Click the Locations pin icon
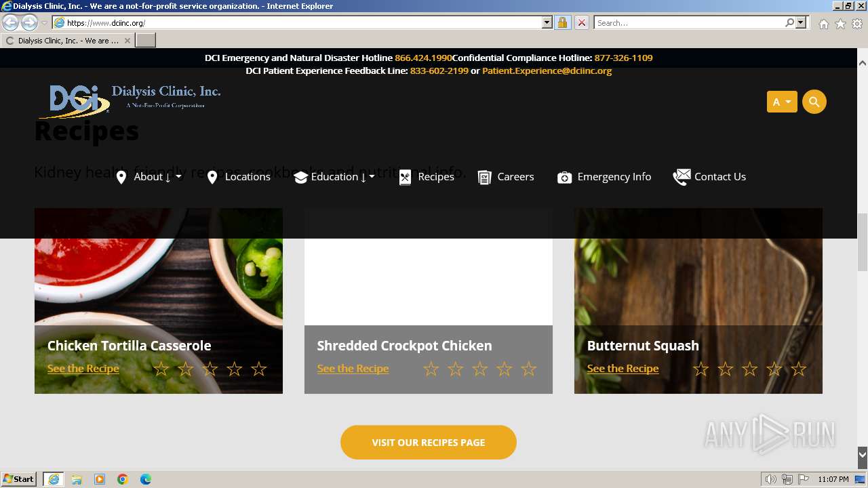The width and height of the screenshot is (868, 488). click(212, 178)
